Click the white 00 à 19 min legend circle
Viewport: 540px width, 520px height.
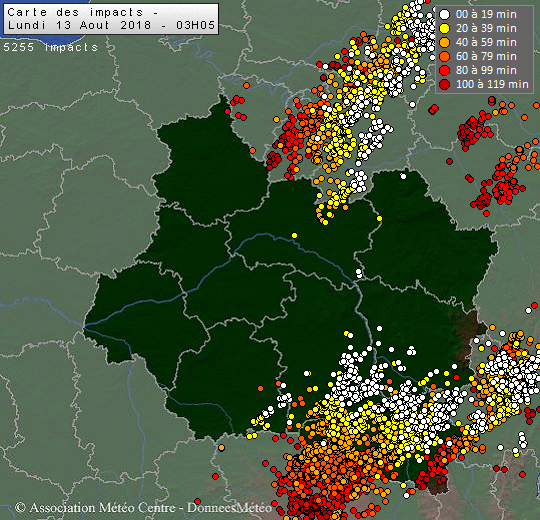pos(445,14)
